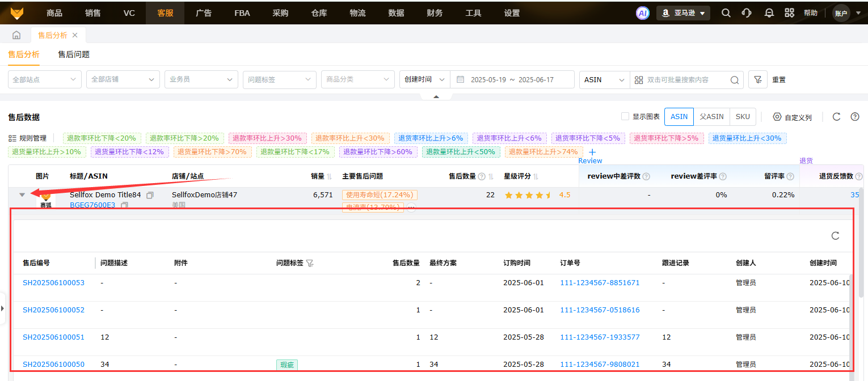Click the AI assistant icon

point(642,13)
